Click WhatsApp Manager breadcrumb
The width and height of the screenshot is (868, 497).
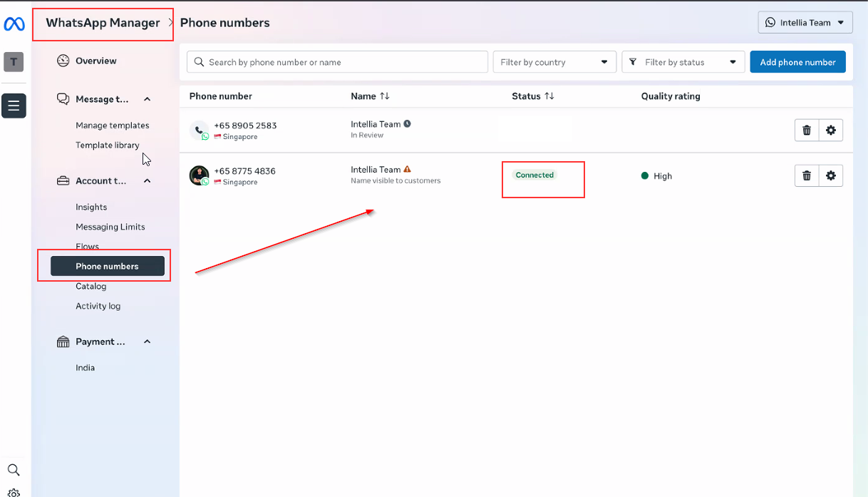pyautogui.click(x=103, y=23)
